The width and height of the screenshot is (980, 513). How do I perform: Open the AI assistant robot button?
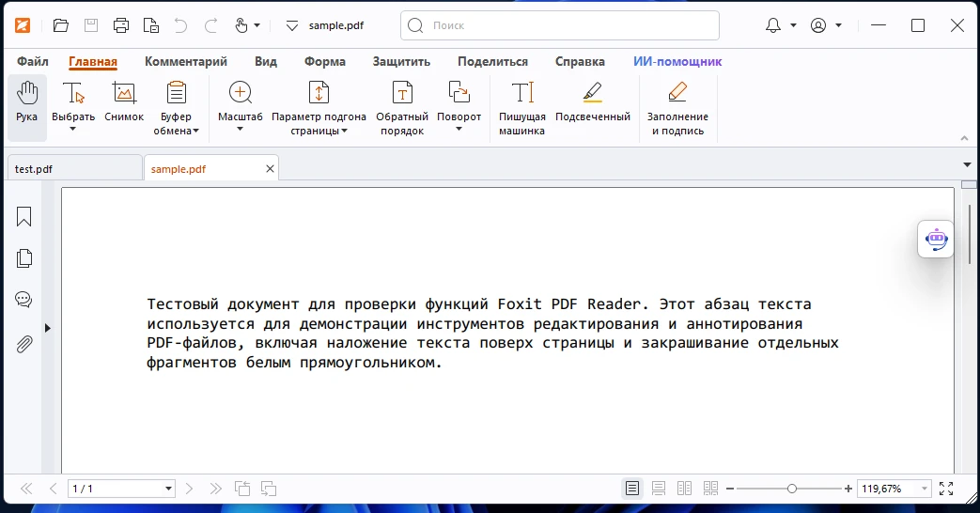click(936, 239)
